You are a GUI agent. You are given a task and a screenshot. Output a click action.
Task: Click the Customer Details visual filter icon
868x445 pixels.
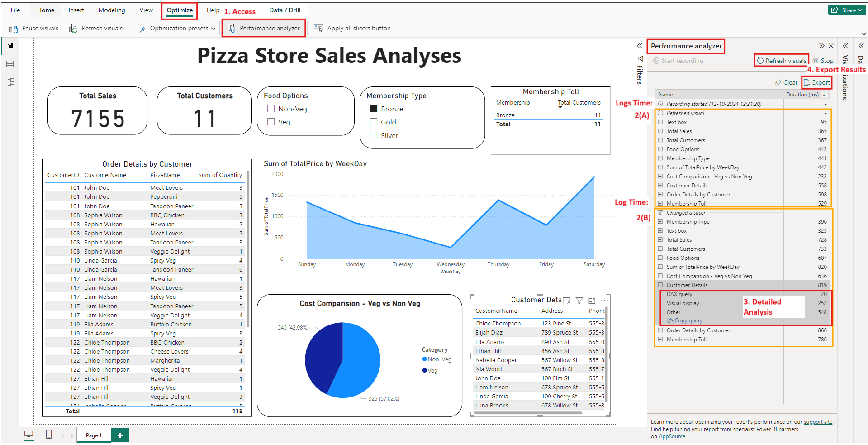(x=579, y=300)
